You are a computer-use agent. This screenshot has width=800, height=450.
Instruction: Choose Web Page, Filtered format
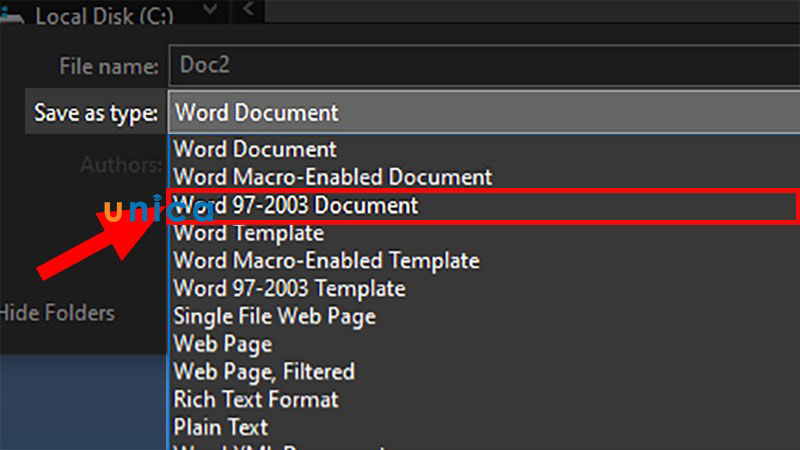pos(264,371)
